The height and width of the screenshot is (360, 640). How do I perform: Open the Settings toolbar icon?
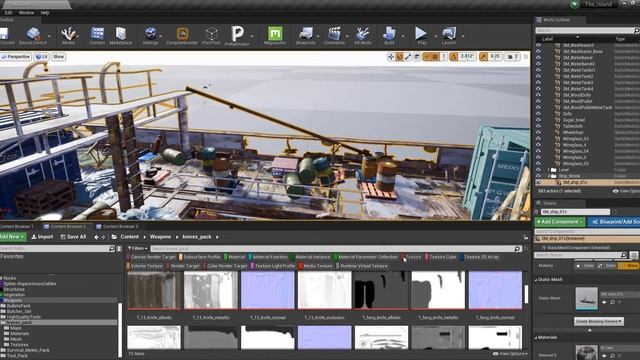[151, 36]
